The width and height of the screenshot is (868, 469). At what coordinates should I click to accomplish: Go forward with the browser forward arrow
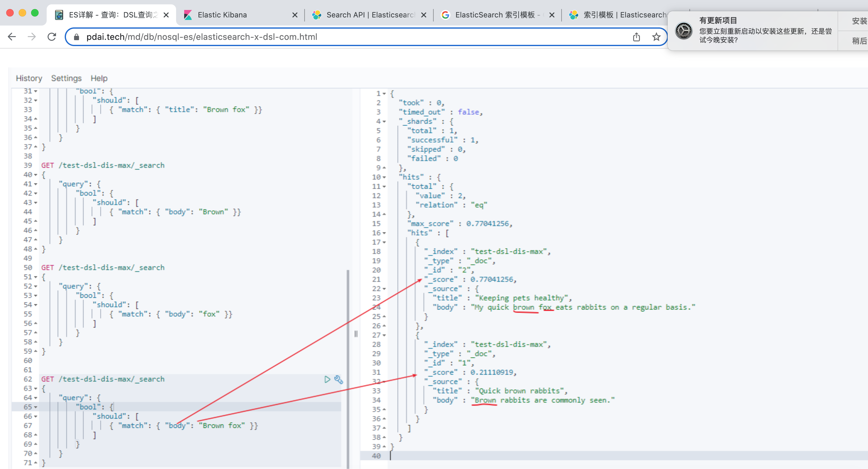[x=32, y=37]
